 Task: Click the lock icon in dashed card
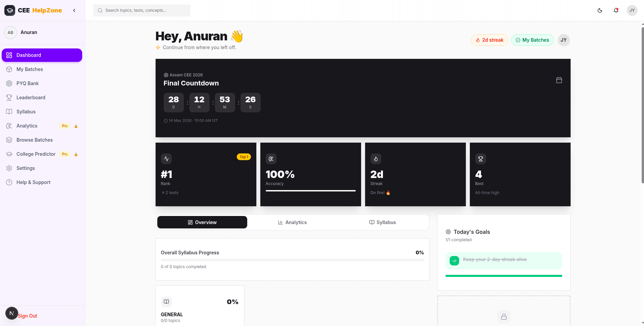(504, 317)
